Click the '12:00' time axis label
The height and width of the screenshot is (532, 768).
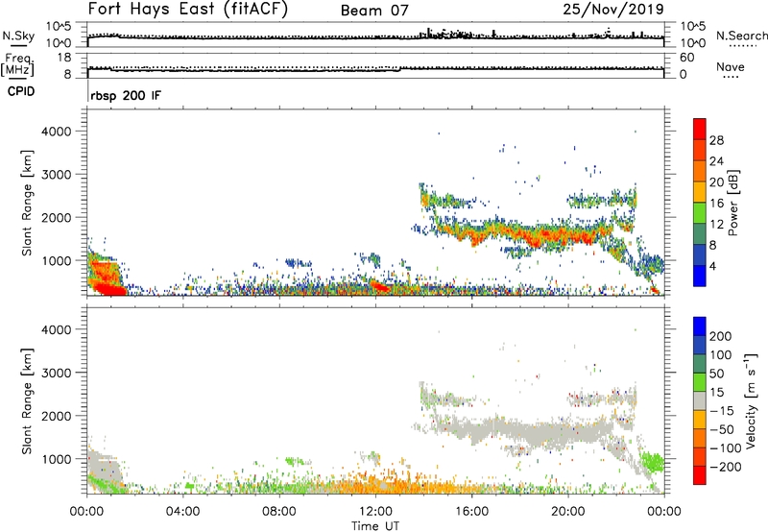pos(375,512)
